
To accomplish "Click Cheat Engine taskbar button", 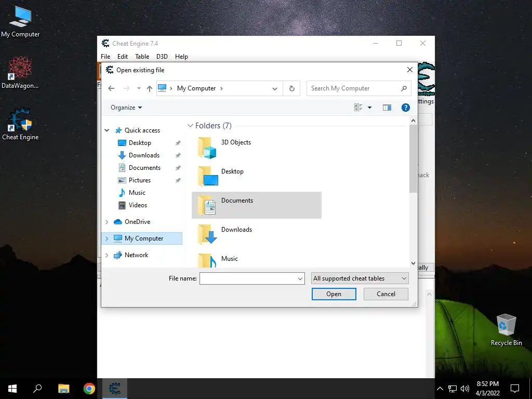I will tap(115, 389).
